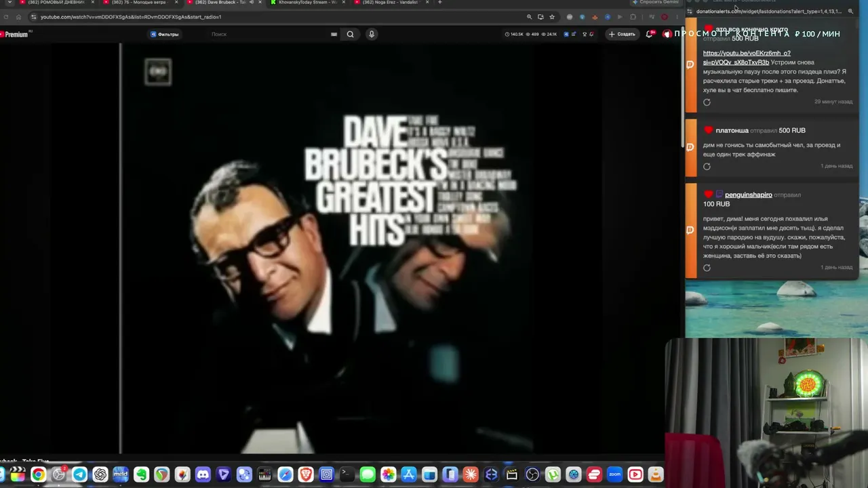Switch to the KhovanskyToday Stream tab

tap(307, 3)
